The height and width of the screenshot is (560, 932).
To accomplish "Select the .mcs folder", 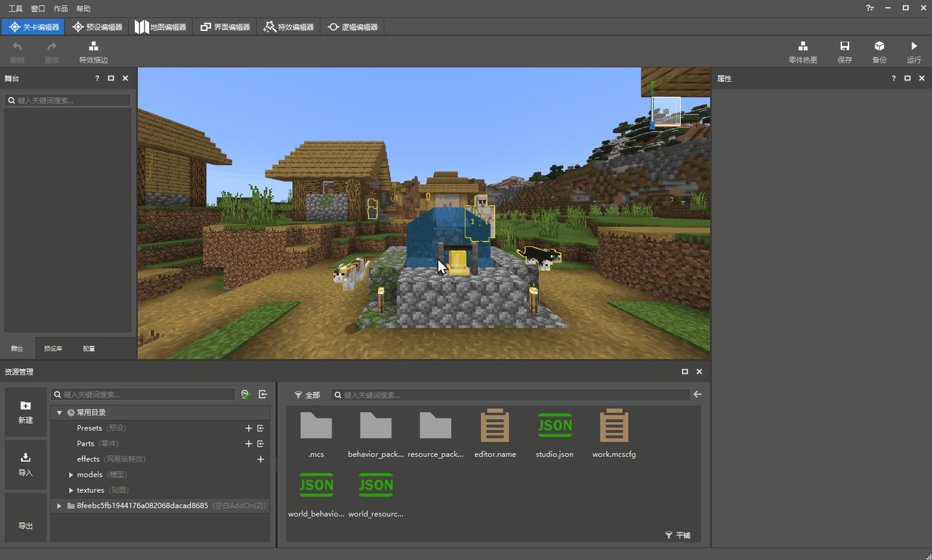I will (x=316, y=434).
